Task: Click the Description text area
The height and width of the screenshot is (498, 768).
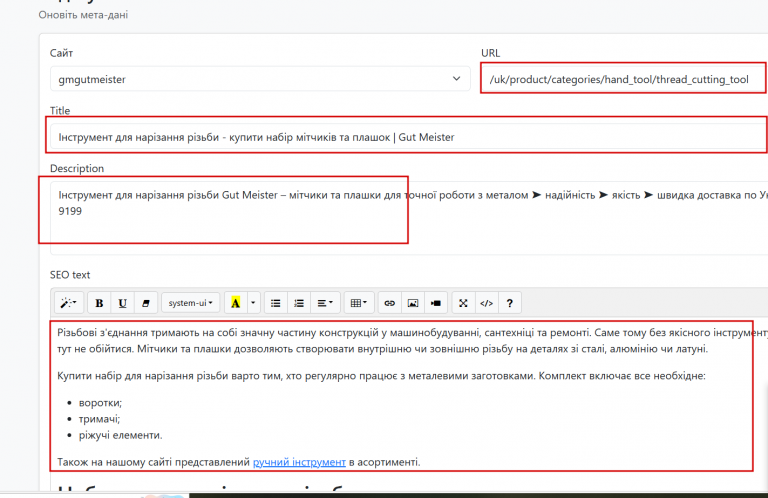Action: coord(408,218)
